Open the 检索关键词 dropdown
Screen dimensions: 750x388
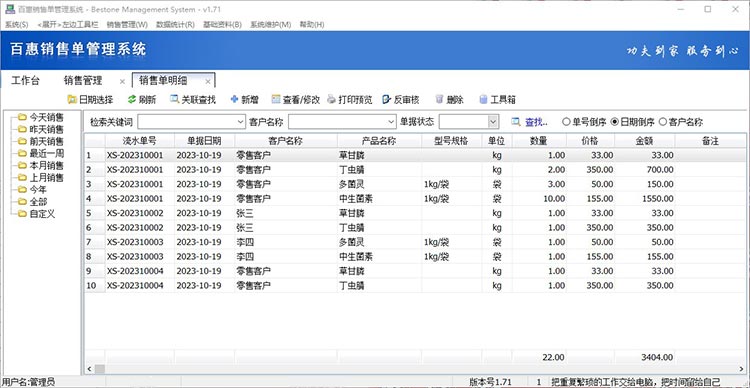(x=241, y=122)
